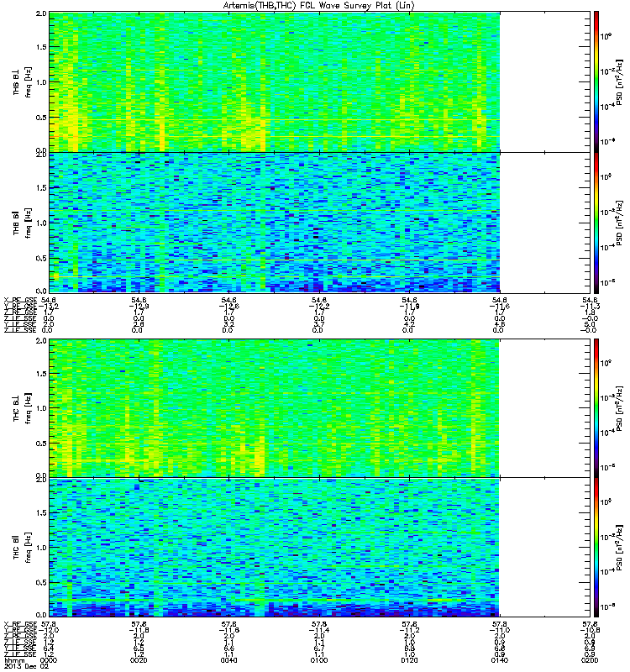Click the X_RE_GSE label under THB panels
Image resolution: width=630 pixels, height=672 pixels.
point(20,301)
